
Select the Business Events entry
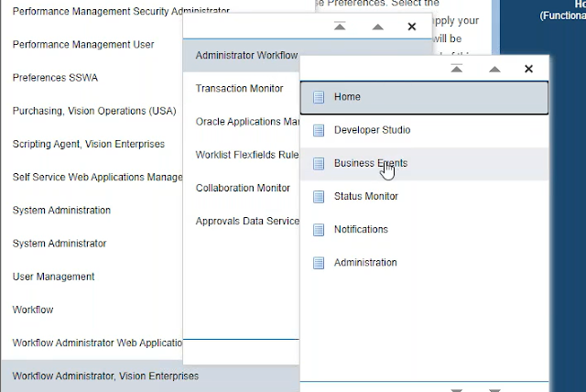point(424,164)
